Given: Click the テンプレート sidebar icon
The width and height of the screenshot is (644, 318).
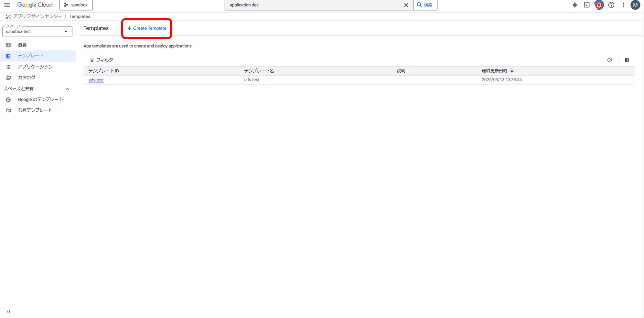Looking at the screenshot, I should [8, 56].
